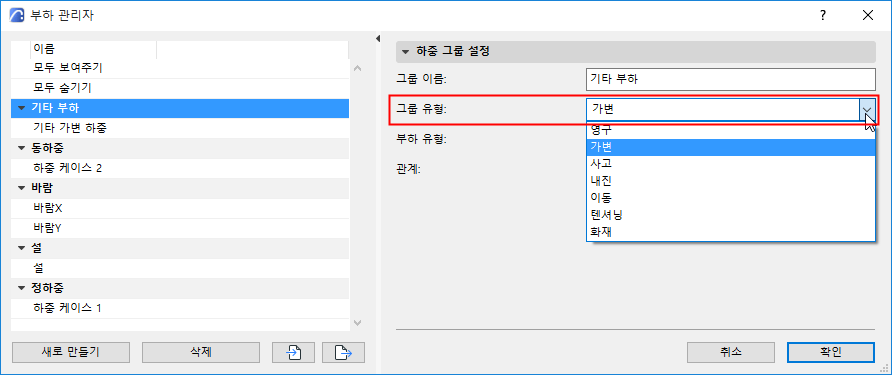This screenshot has height=375, width=892.
Task: Collapse the 하중 그룹 설정 section
Action: [405, 52]
